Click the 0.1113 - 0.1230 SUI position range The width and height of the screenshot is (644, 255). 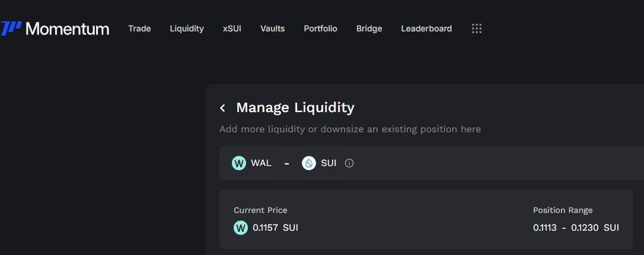click(x=576, y=228)
